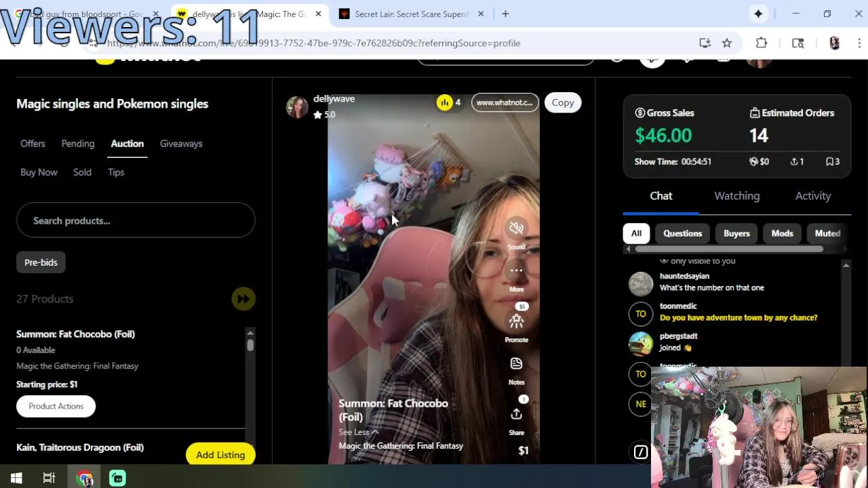Open Chrome extensions puzzle icon
Viewport: 868px width, 488px height.
(762, 43)
